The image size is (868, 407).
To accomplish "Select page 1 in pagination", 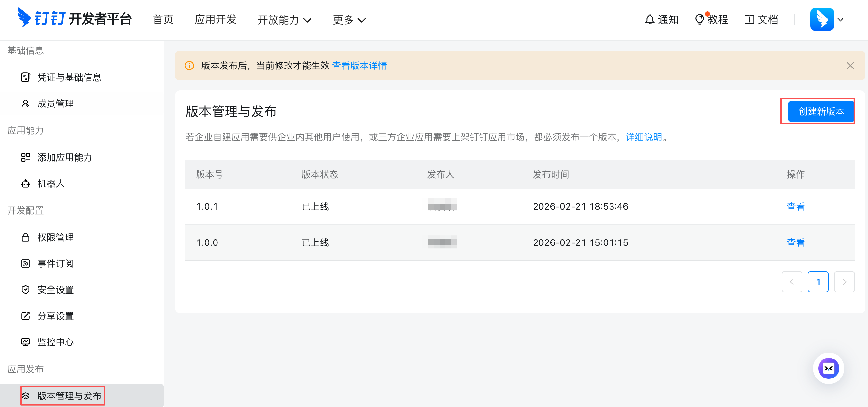I will [818, 281].
